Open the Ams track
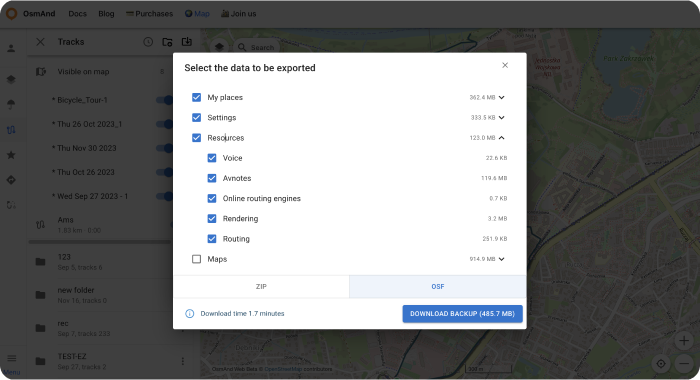700x380 pixels. (100, 225)
